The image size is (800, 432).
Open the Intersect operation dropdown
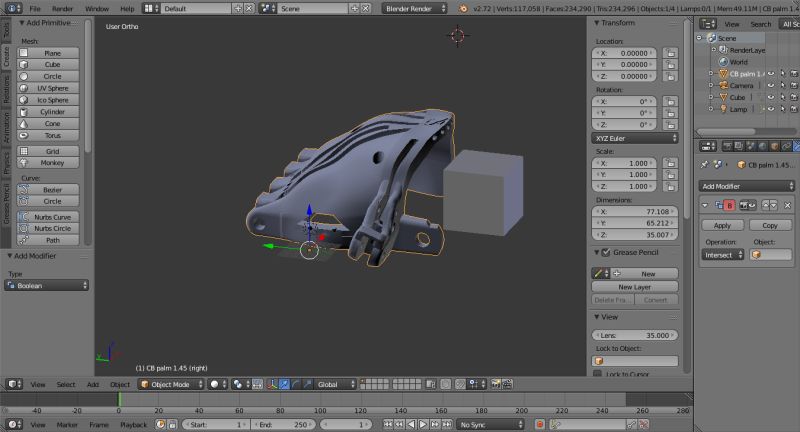click(x=722, y=255)
